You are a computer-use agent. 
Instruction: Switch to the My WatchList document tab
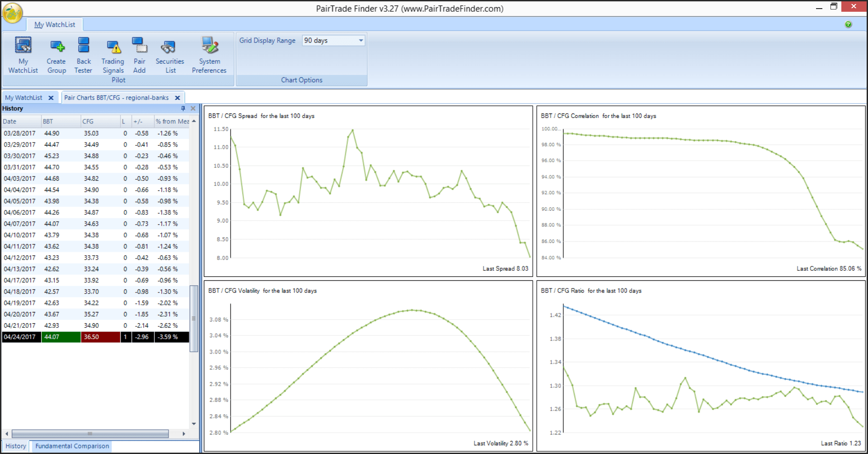[x=23, y=98]
